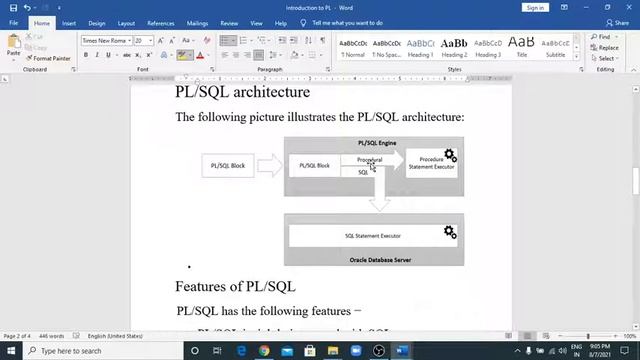Open the File menu

click(13, 23)
